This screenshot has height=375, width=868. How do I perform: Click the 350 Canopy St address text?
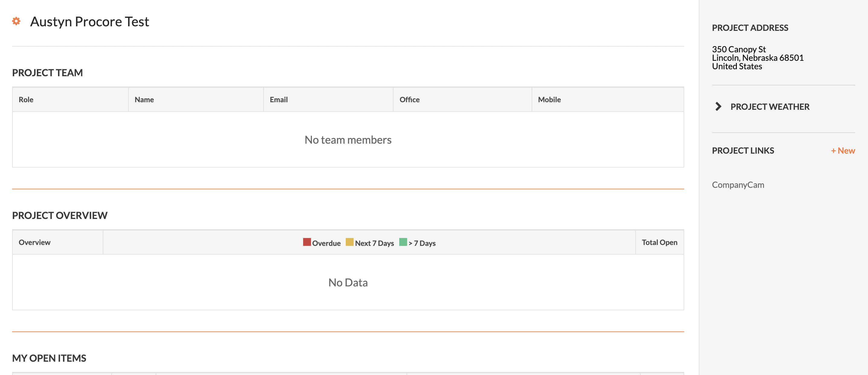tap(739, 49)
